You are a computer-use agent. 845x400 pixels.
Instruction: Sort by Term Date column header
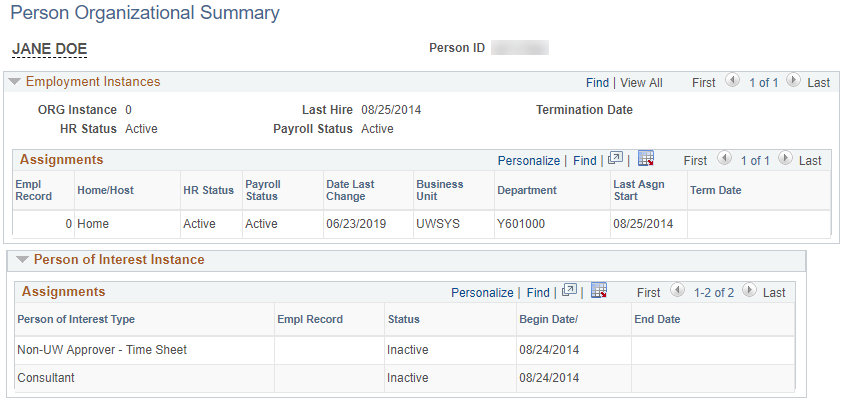[x=716, y=190]
